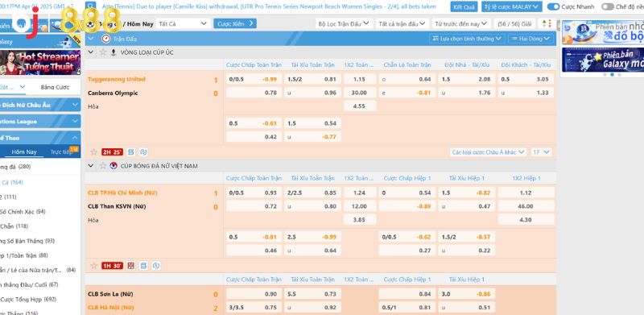Favorite the Cúp Bóng Đá Nữ Việt Nam star
The width and height of the screenshot is (644, 315).
point(103,166)
